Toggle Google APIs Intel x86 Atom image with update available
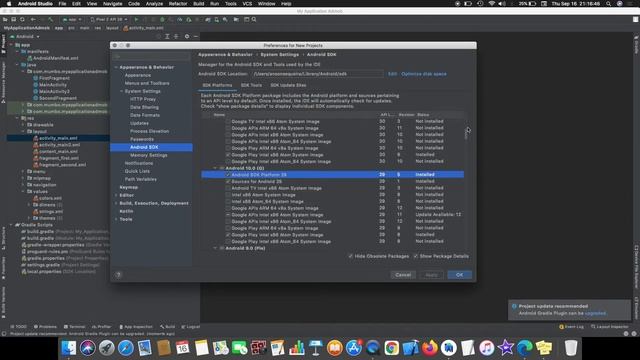 228,215
